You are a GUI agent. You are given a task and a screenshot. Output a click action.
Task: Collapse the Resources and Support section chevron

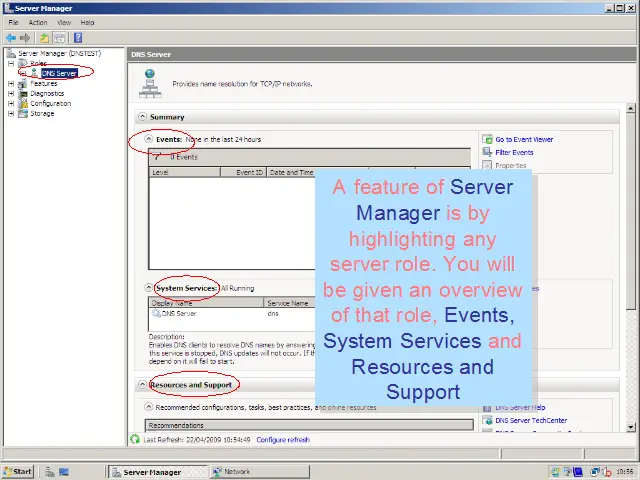pos(142,384)
